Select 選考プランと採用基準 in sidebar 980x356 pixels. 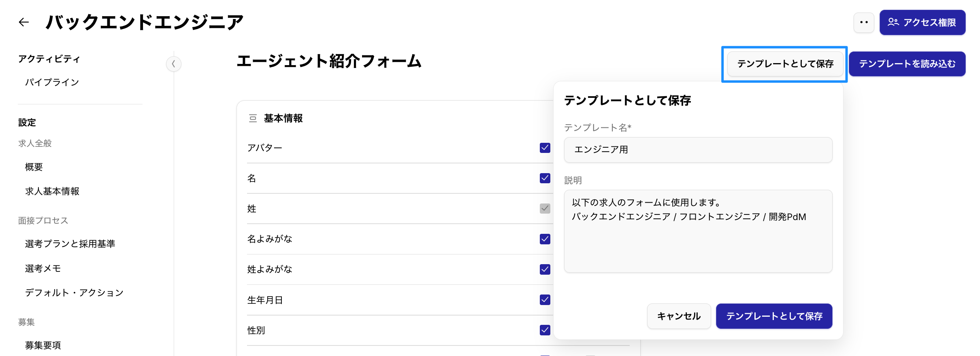70,244
